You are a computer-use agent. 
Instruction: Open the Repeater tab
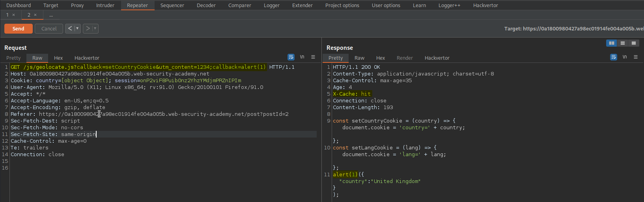coord(137,5)
